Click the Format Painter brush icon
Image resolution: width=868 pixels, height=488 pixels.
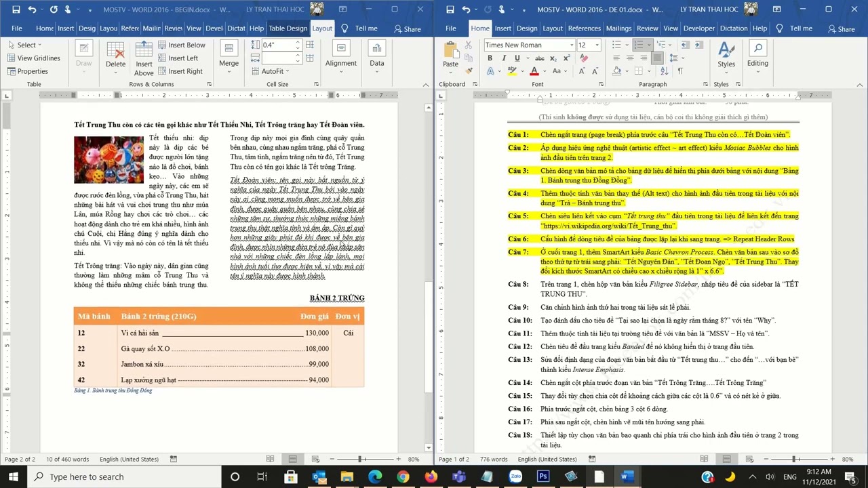click(469, 71)
